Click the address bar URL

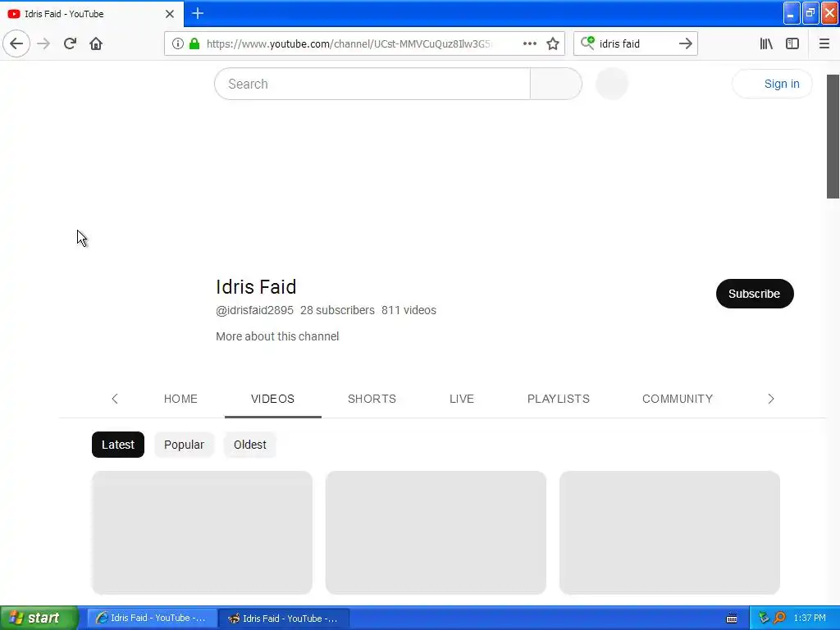(x=348, y=44)
